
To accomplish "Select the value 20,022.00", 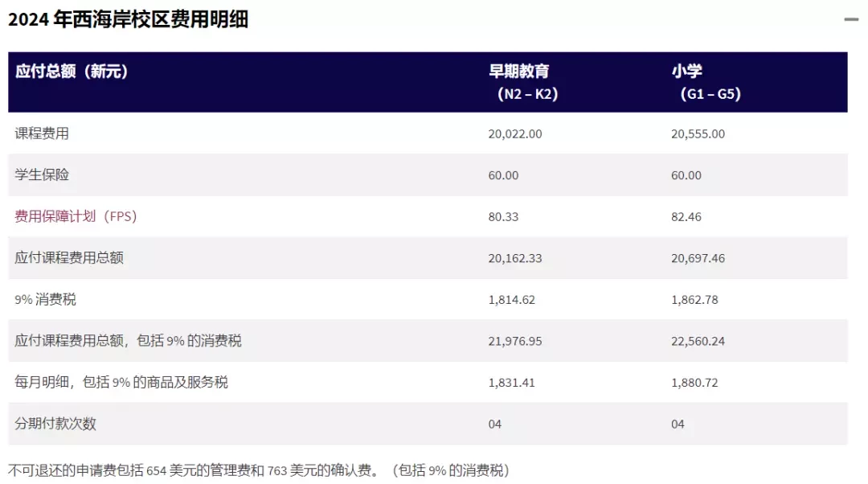I will (x=515, y=134).
